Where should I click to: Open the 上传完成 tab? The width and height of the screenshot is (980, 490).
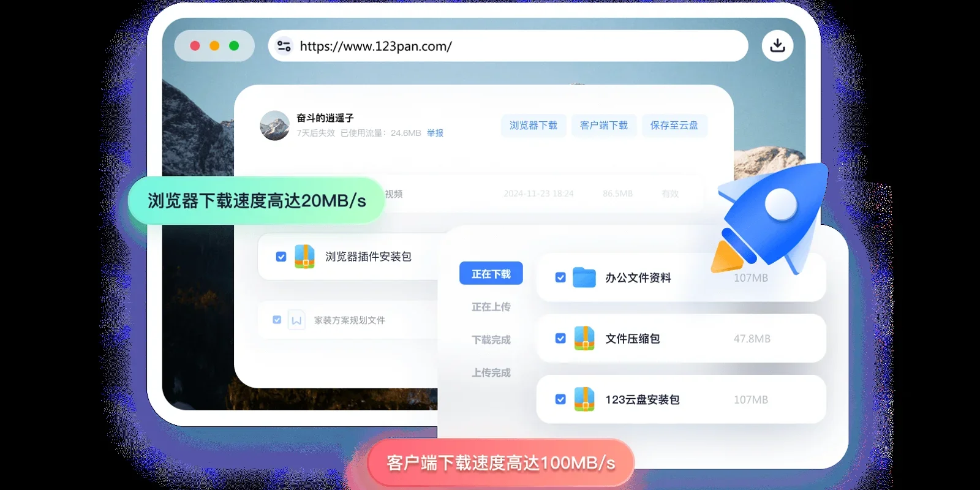tap(491, 373)
